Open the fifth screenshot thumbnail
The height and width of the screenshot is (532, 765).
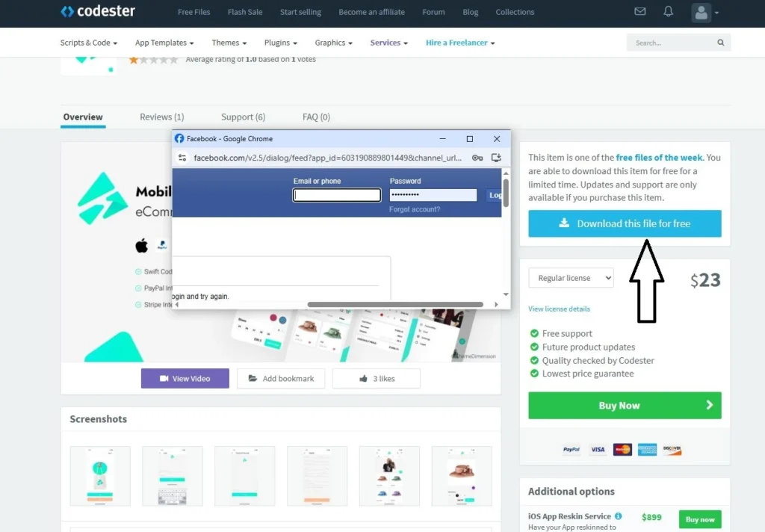coord(389,476)
